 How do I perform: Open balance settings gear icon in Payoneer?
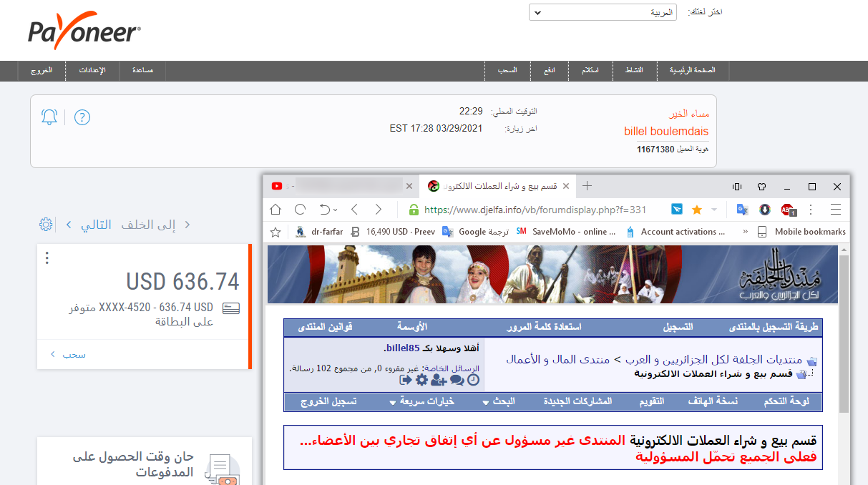coord(46,225)
